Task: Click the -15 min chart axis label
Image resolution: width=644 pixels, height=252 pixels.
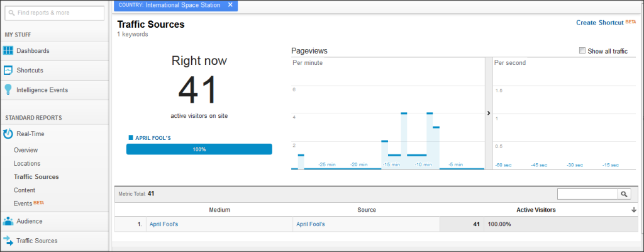Action: pyautogui.click(x=391, y=164)
